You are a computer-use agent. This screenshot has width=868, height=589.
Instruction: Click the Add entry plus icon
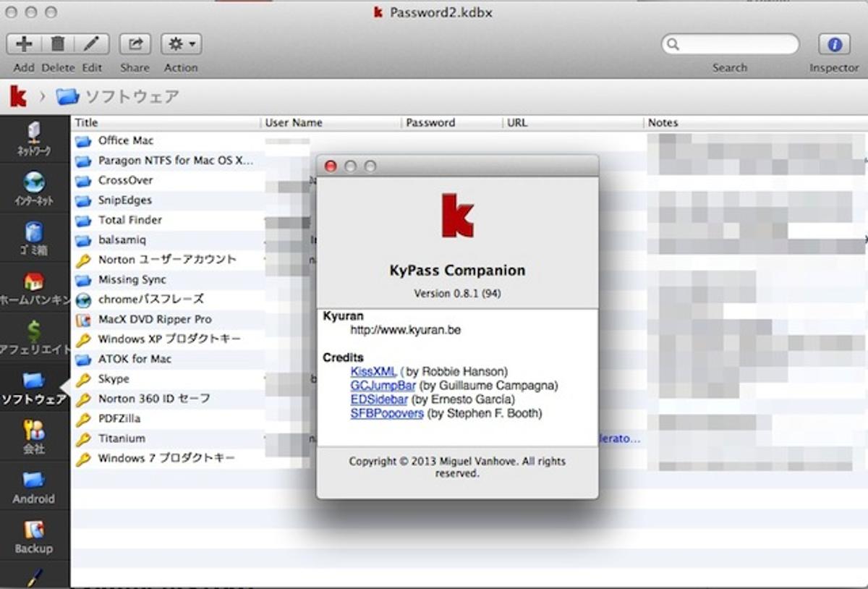[24, 44]
